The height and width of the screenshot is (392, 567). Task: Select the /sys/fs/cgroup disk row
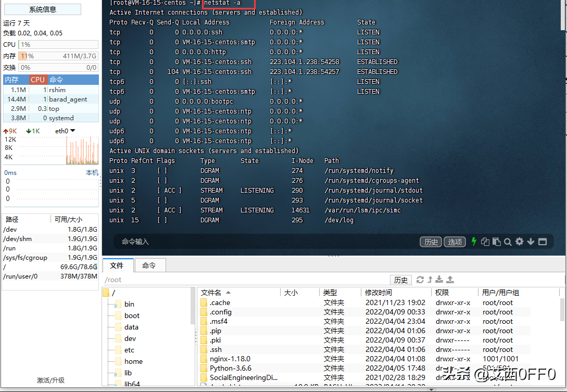pos(51,258)
